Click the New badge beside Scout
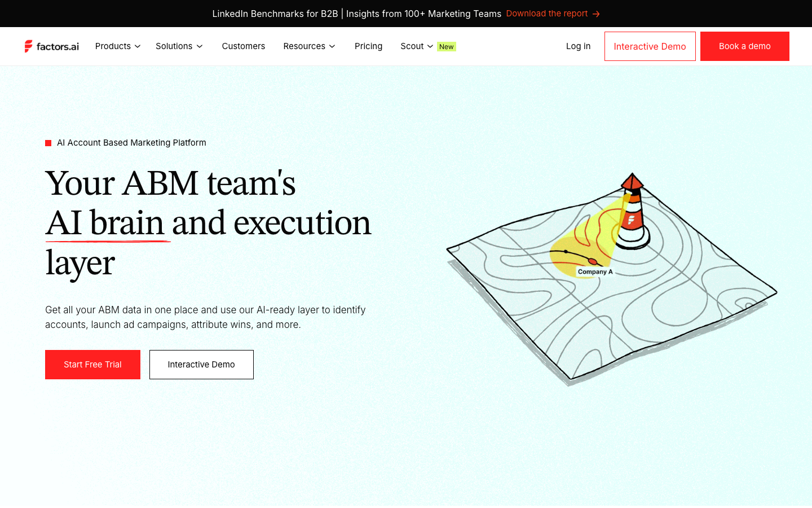Image resolution: width=812 pixels, height=508 pixels. pyautogui.click(x=447, y=47)
